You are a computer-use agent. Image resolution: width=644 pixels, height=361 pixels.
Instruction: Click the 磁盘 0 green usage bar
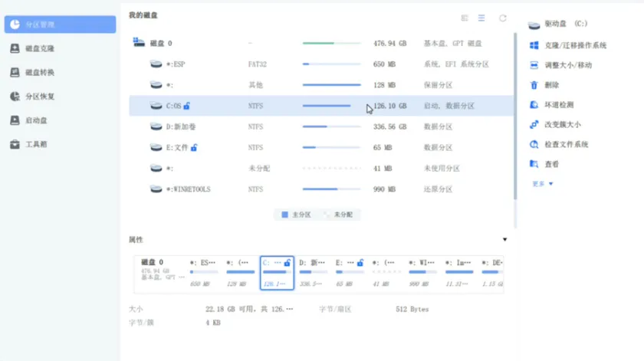pyautogui.click(x=331, y=43)
